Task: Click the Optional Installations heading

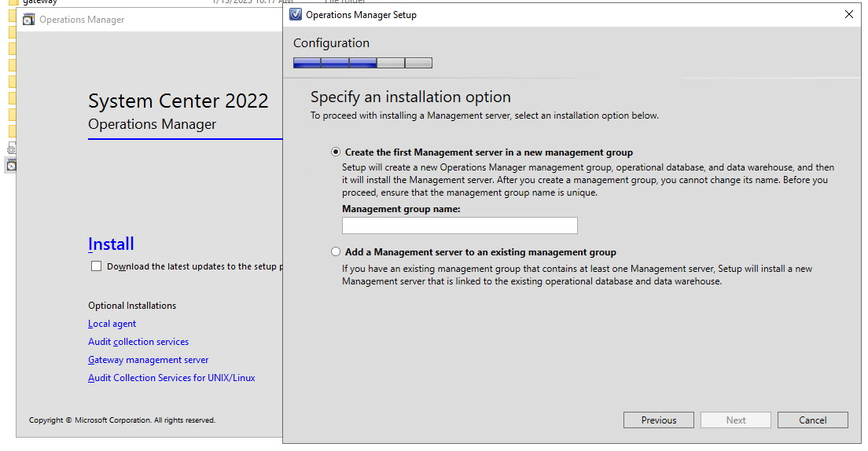Action: pyautogui.click(x=132, y=306)
